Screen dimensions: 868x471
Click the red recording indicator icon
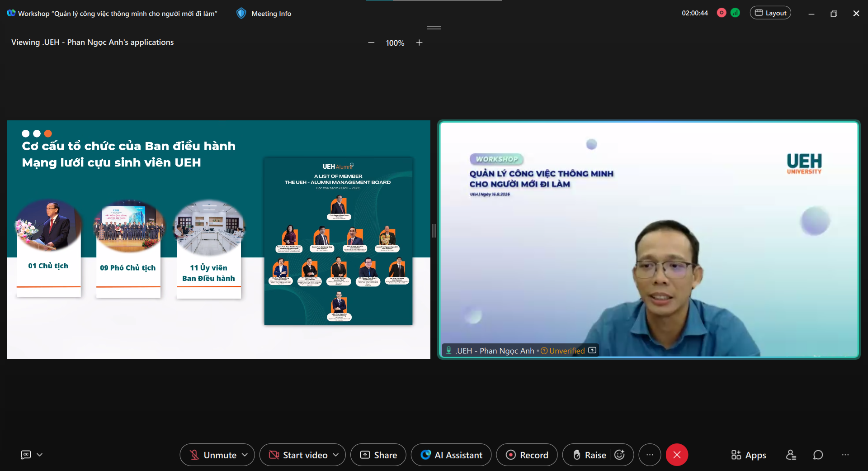coord(722,13)
